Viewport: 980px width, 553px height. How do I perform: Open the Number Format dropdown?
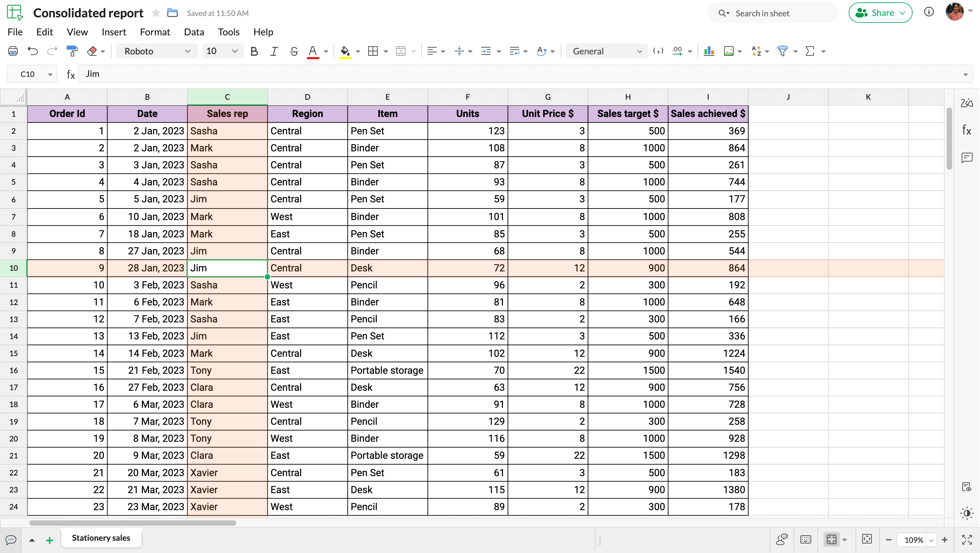point(606,51)
